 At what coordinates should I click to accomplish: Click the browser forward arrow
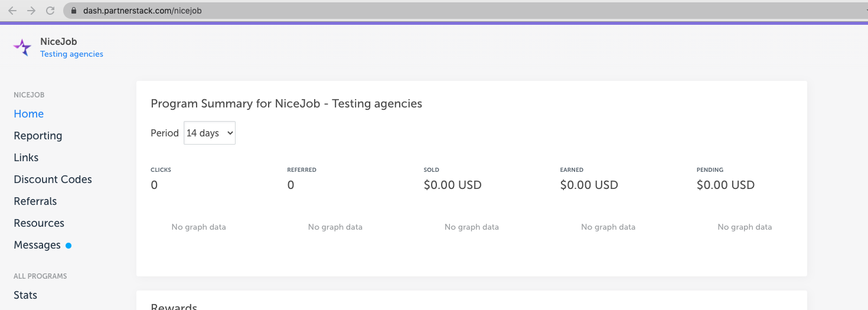pyautogui.click(x=31, y=11)
